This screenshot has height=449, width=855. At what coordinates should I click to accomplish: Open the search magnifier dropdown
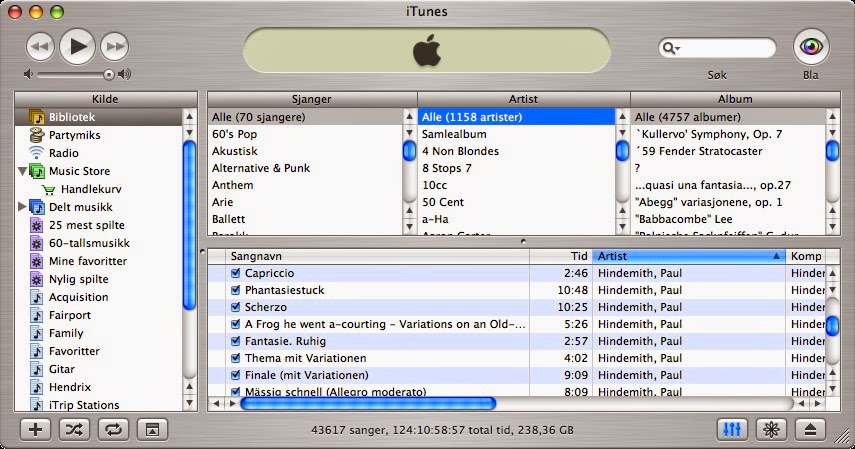[671, 48]
